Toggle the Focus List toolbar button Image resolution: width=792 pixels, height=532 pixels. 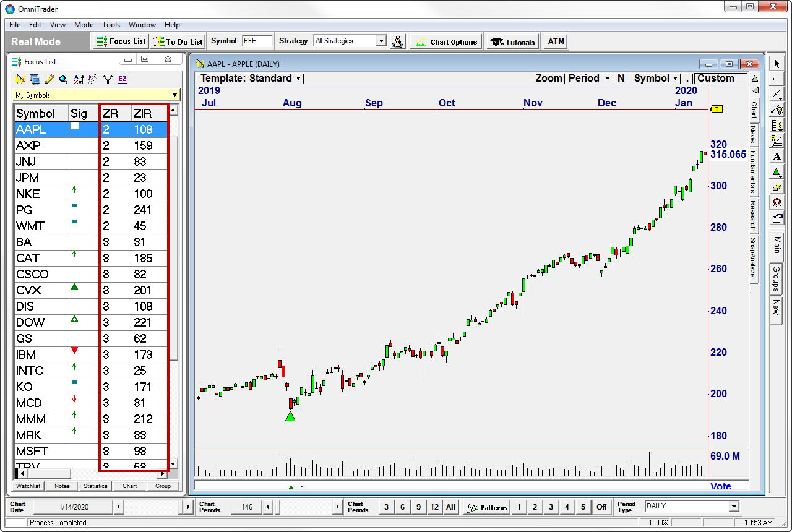(x=121, y=41)
